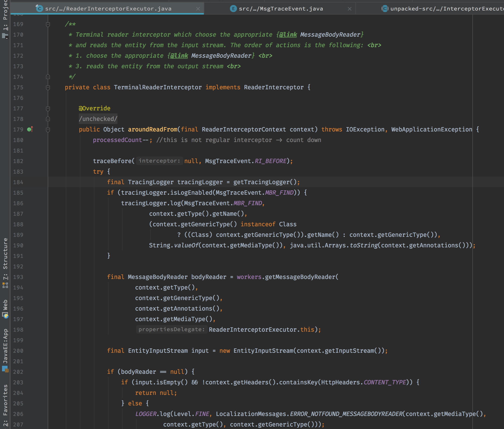This screenshot has height=429, width=504.
Task: Click the implemented-method gutter icon on line 179
Action: [x=30, y=129]
